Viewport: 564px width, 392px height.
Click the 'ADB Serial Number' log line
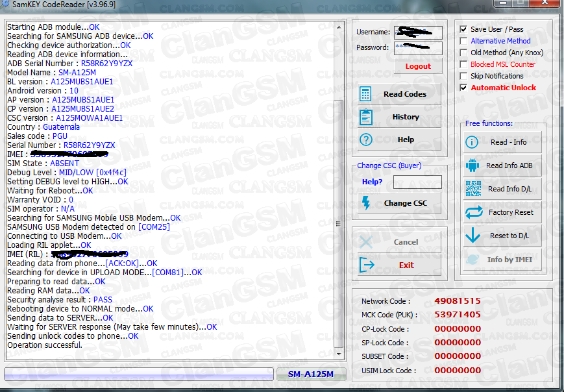pyautogui.click(x=70, y=64)
